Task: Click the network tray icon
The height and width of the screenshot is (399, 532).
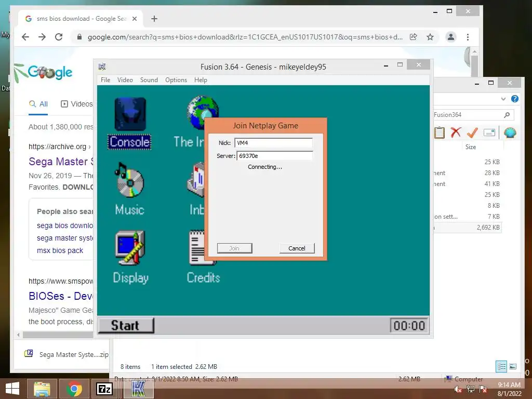Action: click(471, 389)
